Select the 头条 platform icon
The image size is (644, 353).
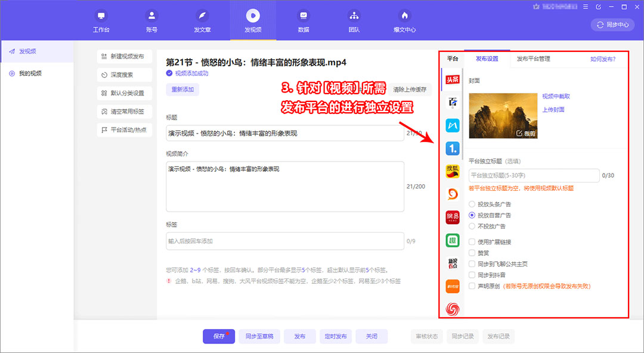[x=452, y=78]
